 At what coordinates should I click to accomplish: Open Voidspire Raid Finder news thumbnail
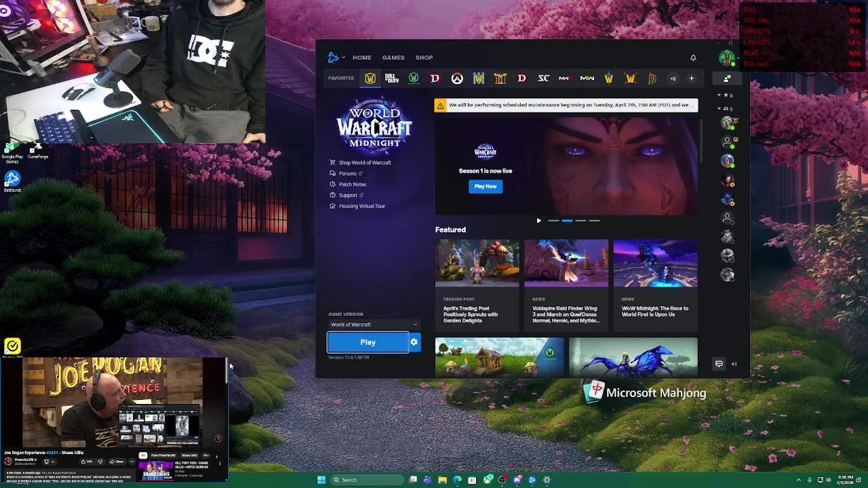tap(566, 263)
